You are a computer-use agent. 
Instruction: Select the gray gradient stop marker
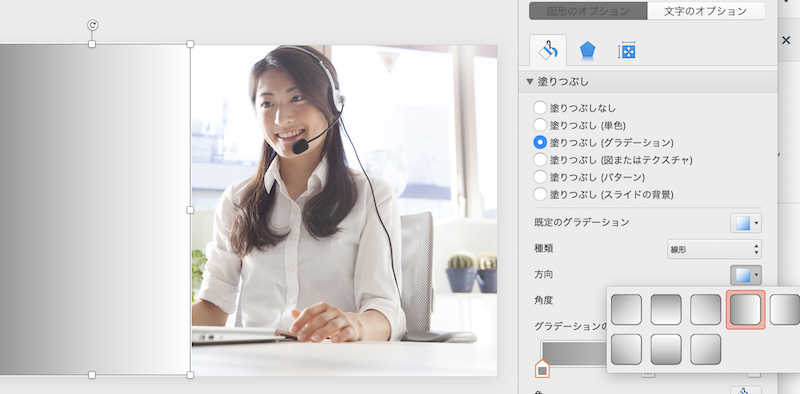pos(542,368)
